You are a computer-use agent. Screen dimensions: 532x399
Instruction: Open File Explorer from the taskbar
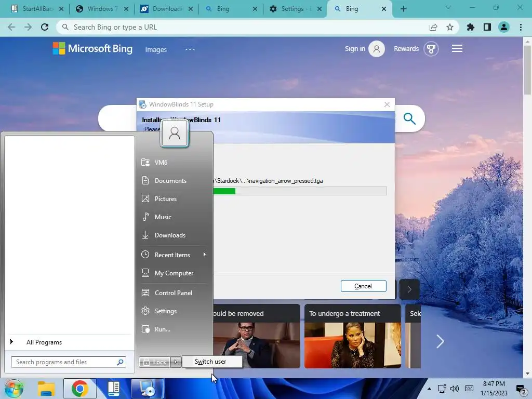click(x=46, y=389)
